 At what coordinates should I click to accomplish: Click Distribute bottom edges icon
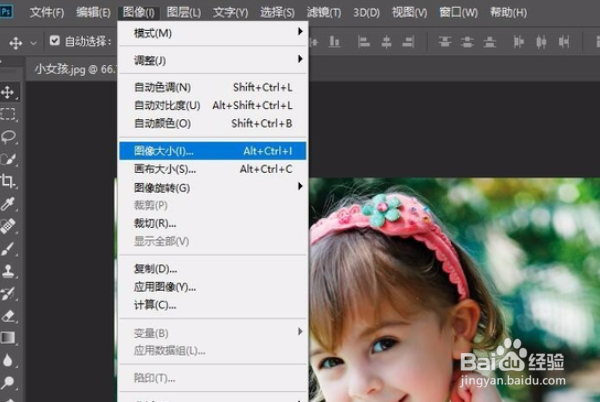click(x=489, y=41)
